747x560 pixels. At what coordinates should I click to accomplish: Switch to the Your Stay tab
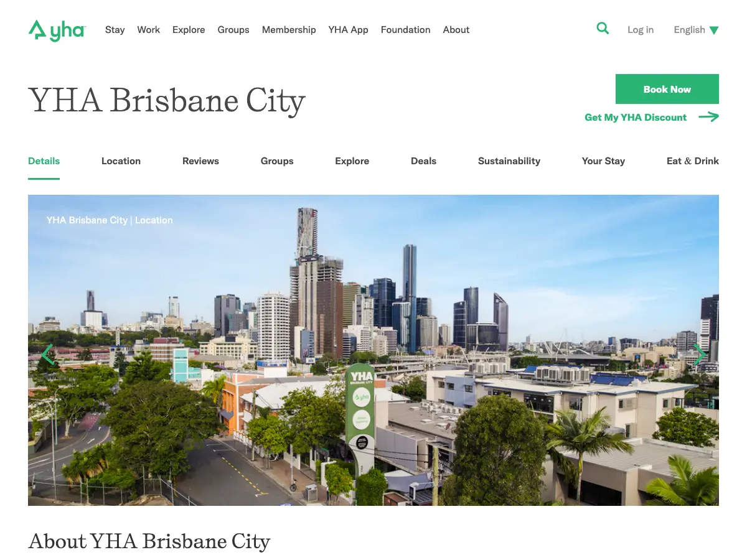603,161
